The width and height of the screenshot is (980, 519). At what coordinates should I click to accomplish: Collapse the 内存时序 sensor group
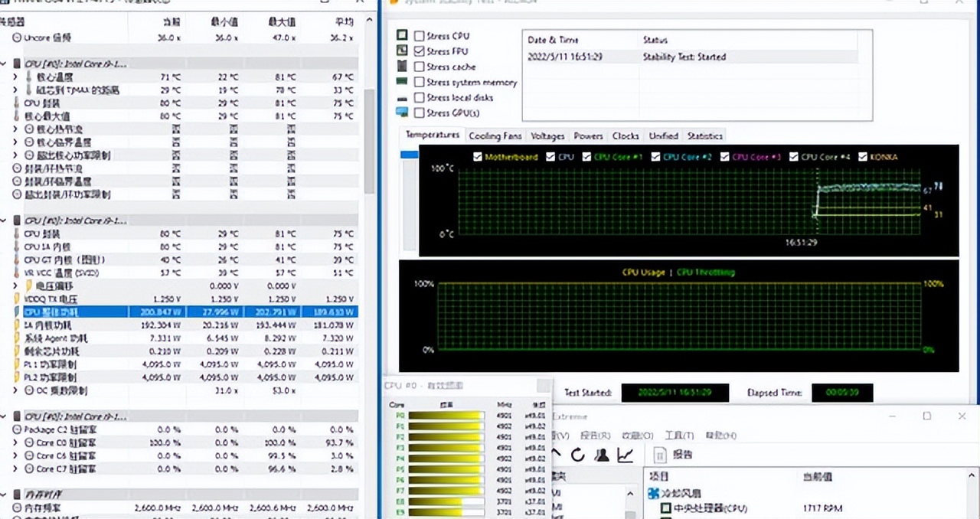coord(5,495)
